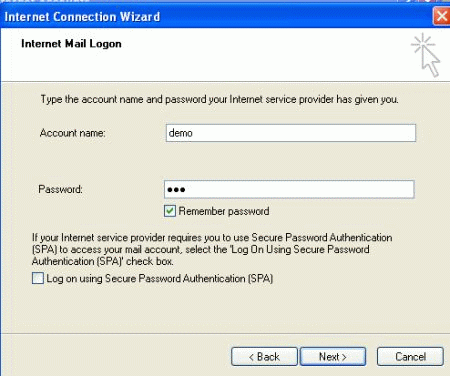Click the Remember password label text

pos(224,211)
